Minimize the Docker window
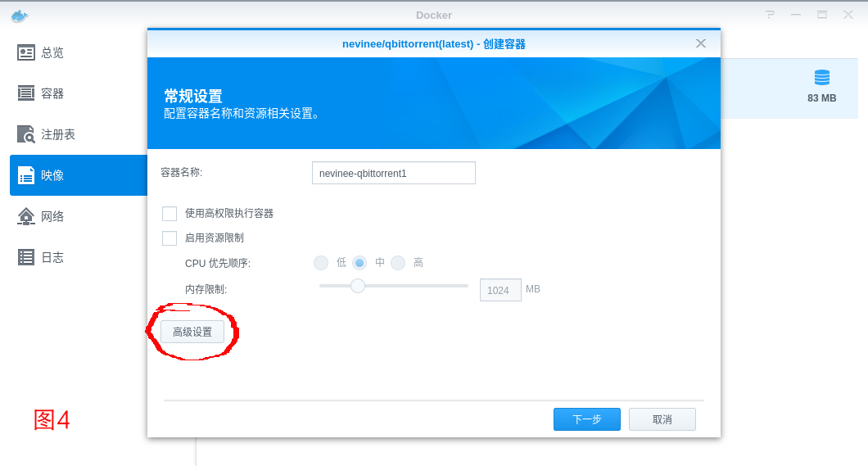This screenshot has height=466, width=868. click(x=796, y=15)
